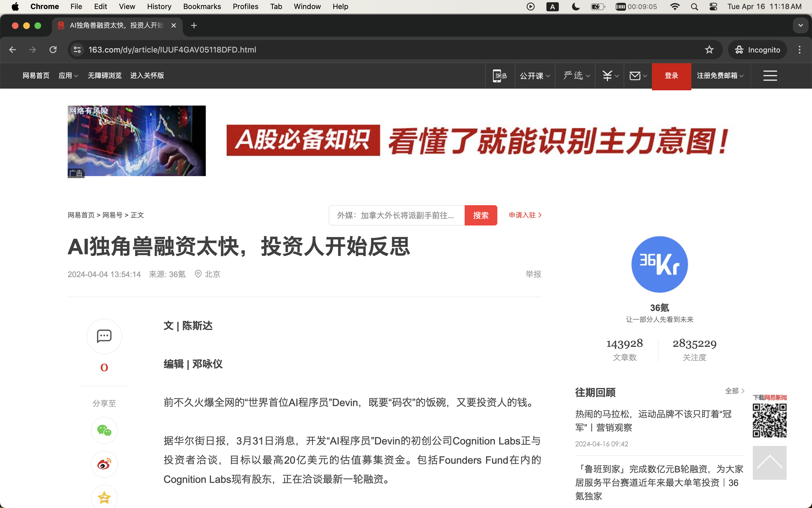812x508 pixels.
Task: Open the Chrome app menu
Action: tap(45, 6)
